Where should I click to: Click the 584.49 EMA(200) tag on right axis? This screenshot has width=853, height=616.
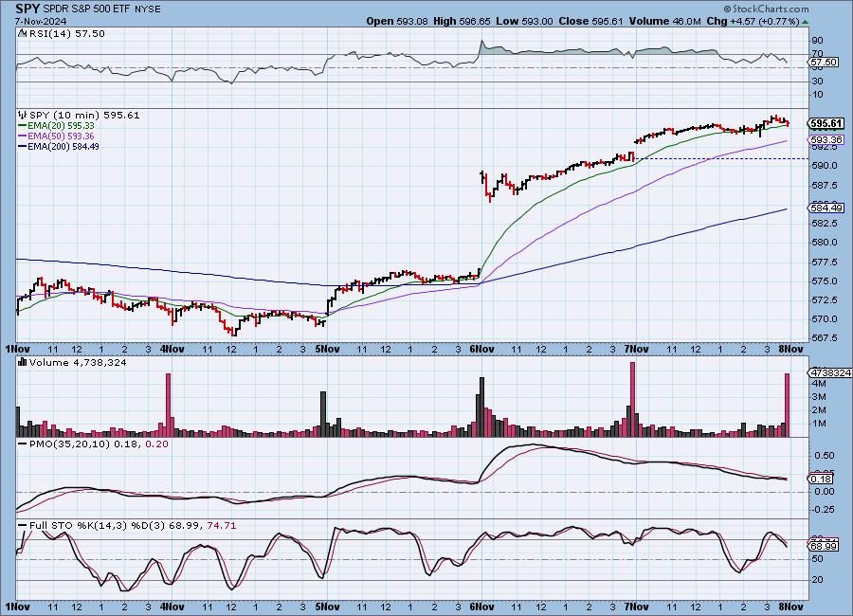826,208
